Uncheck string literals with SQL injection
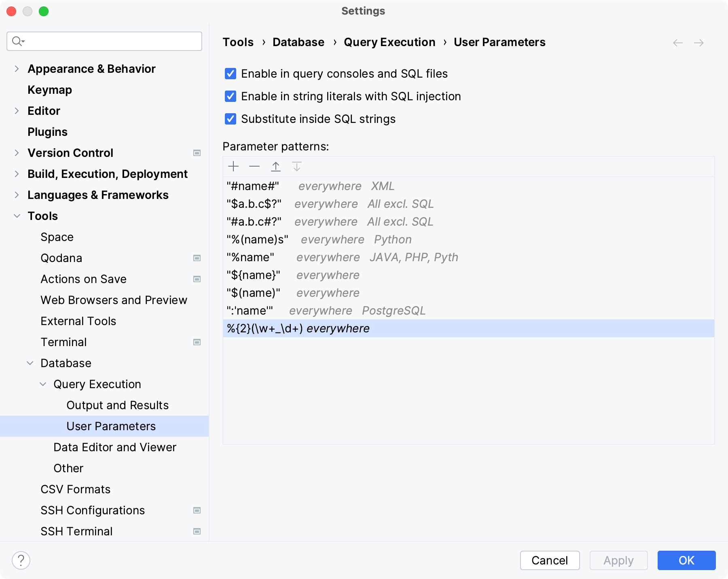 point(231,96)
